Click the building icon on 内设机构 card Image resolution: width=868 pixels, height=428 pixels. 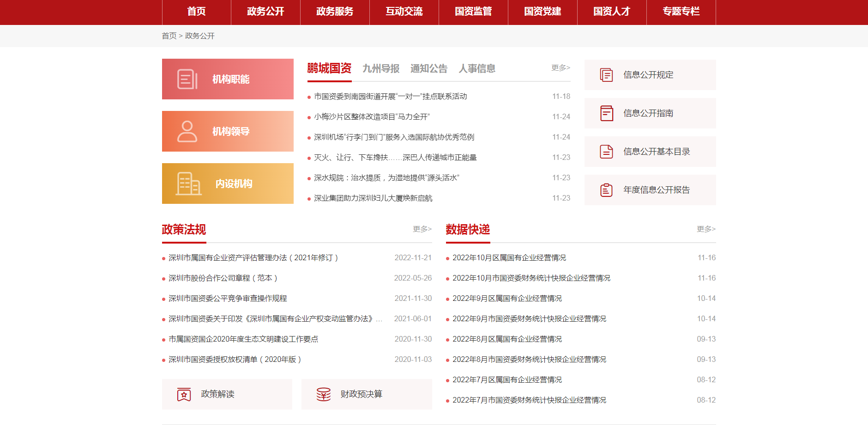pyautogui.click(x=188, y=183)
